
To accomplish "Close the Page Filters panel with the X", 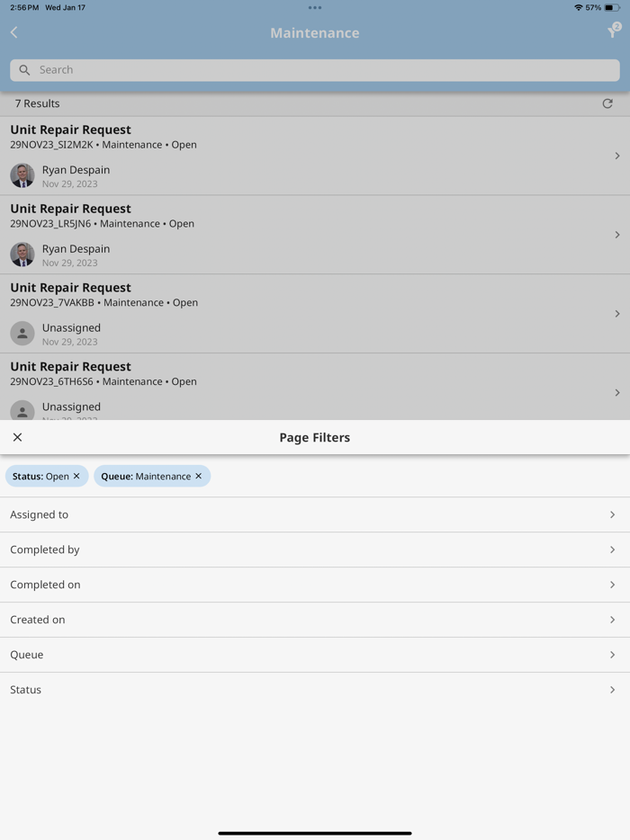I will pyautogui.click(x=17, y=436).
